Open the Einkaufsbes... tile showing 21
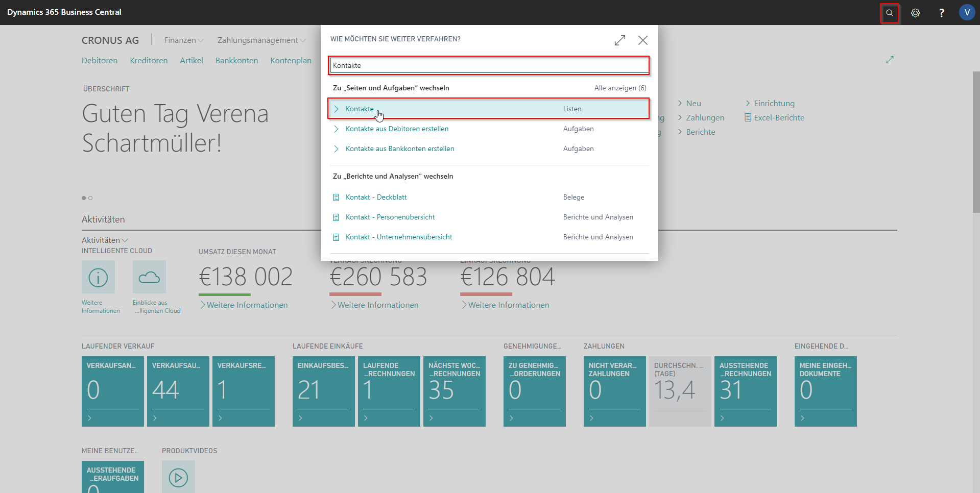This screenshot has width=980, height=493. (x=324, y=391)
